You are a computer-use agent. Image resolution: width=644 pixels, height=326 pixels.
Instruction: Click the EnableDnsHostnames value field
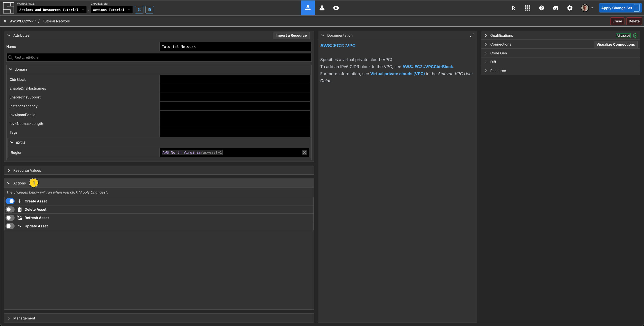click(235, 88)
